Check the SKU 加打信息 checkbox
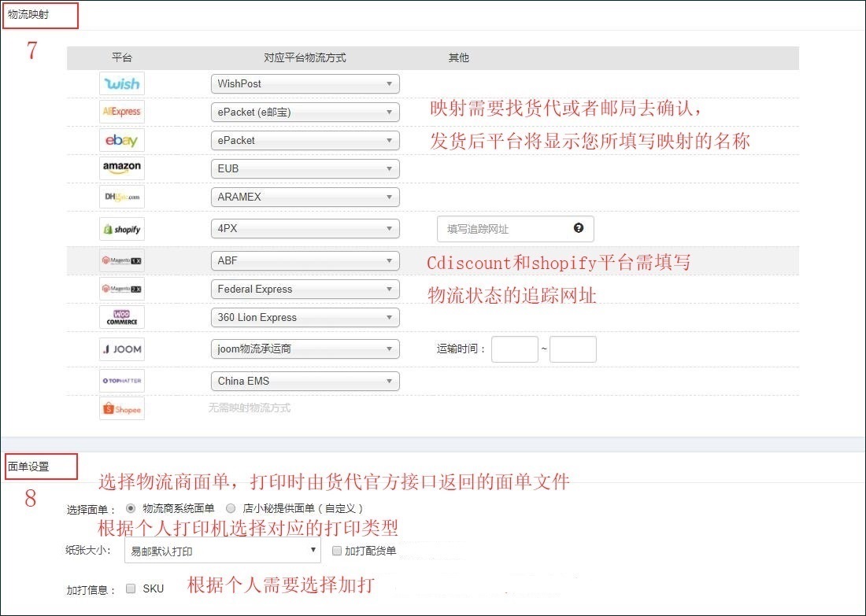 pos(131,588)
